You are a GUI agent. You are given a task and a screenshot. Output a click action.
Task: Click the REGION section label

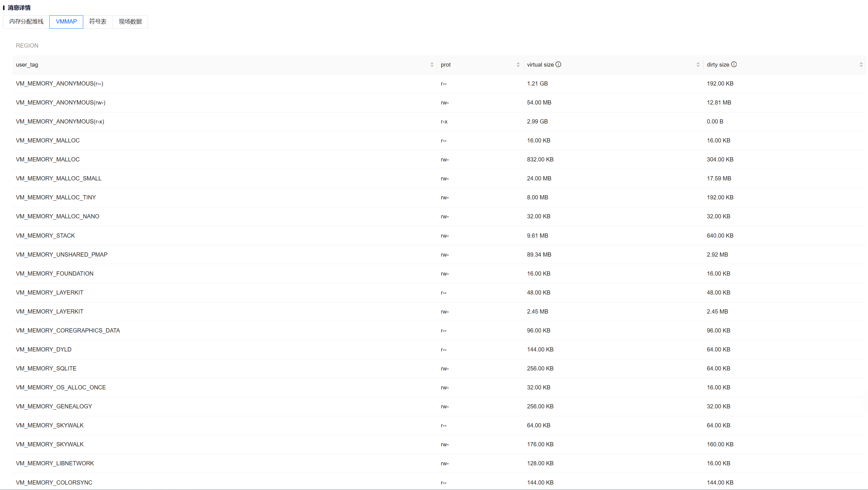pos(27,45)
